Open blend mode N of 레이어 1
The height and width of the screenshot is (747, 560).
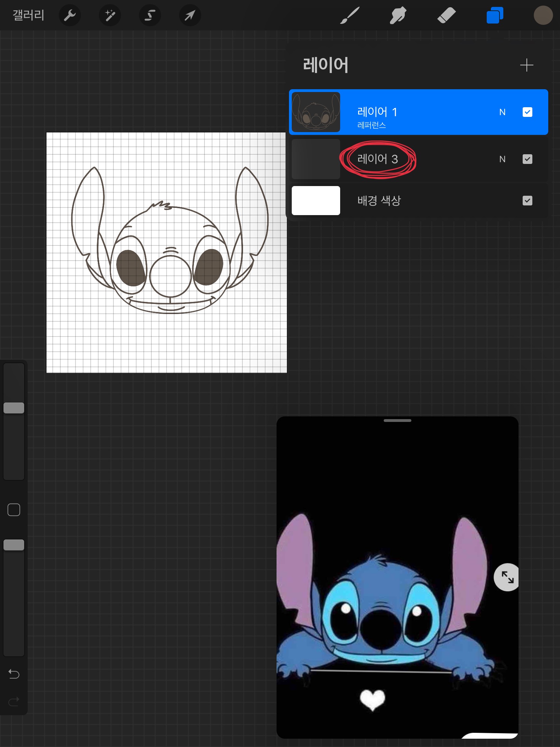(x=502, y=112)
